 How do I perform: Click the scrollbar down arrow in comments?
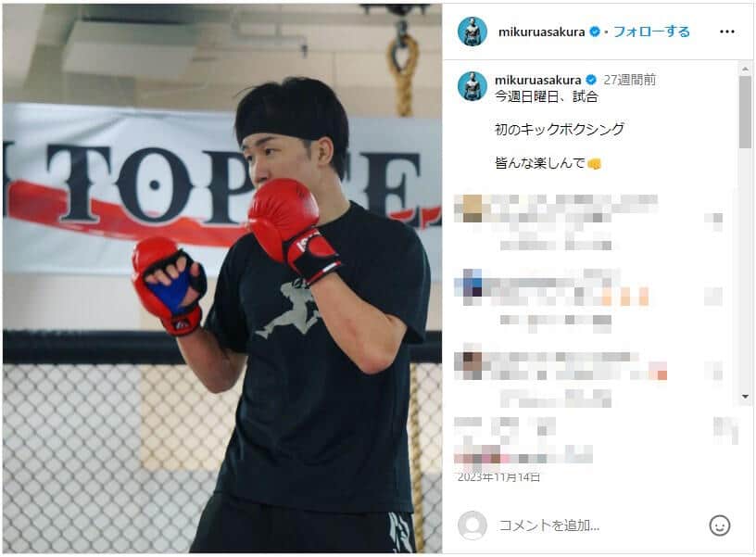coord(745,397)
